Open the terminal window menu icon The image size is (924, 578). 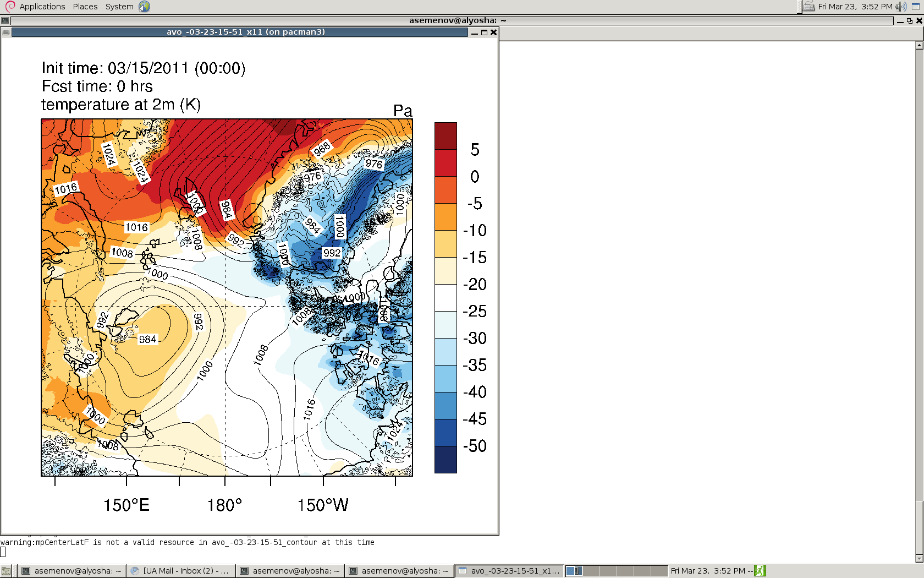5,21
